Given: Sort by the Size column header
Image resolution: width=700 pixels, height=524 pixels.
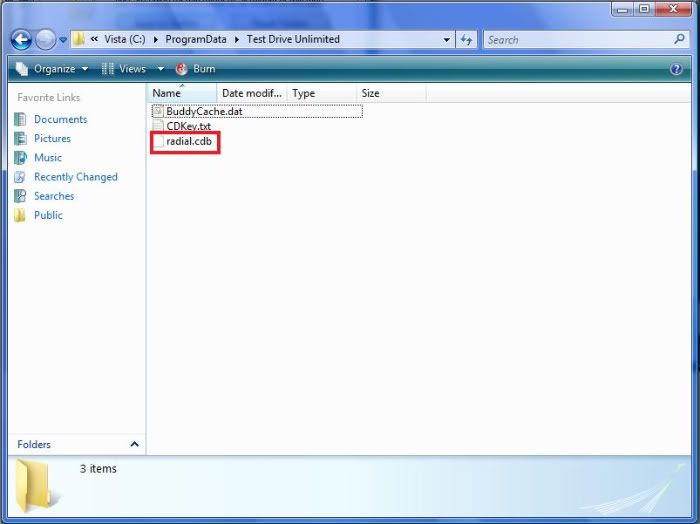Looking at the screenshot, I should tap(391, 93).
